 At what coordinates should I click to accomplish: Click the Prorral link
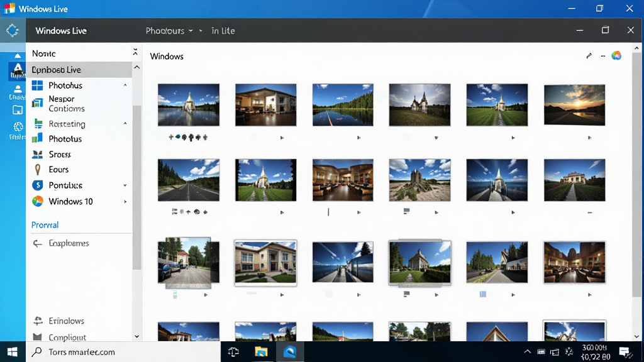tap(45, 225)
